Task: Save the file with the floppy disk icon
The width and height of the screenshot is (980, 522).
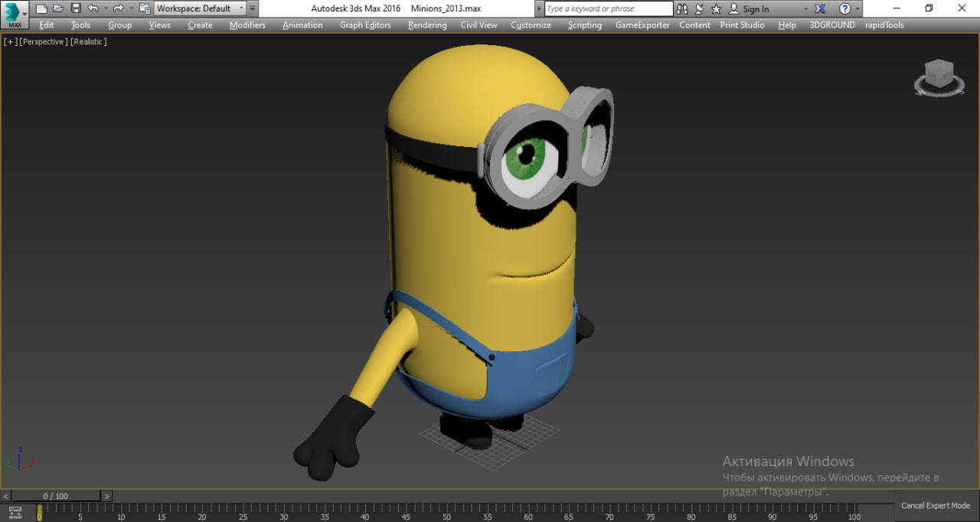Action: pos(75,8)
